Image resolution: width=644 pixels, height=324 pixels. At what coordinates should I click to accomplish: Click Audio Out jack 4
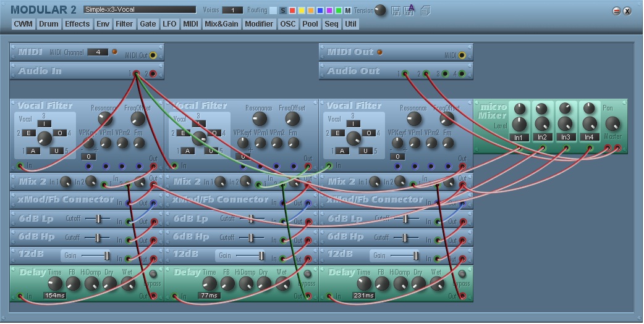coord(462,74)
